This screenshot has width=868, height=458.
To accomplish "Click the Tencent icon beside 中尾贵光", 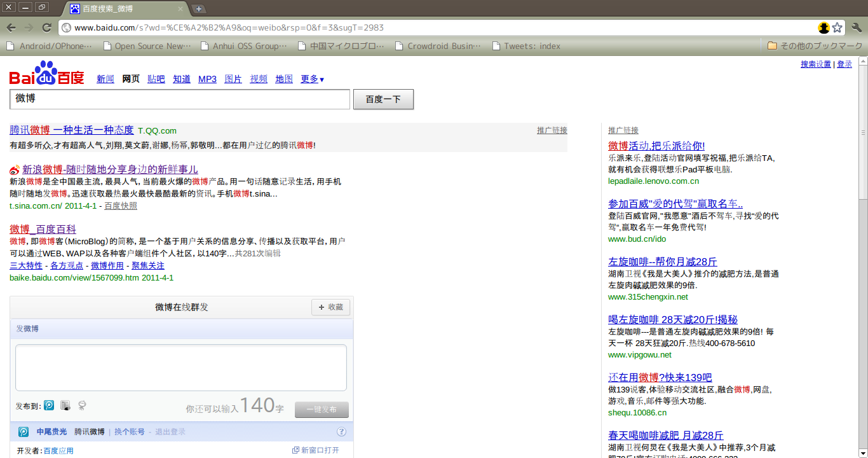I will pos(24,432).
